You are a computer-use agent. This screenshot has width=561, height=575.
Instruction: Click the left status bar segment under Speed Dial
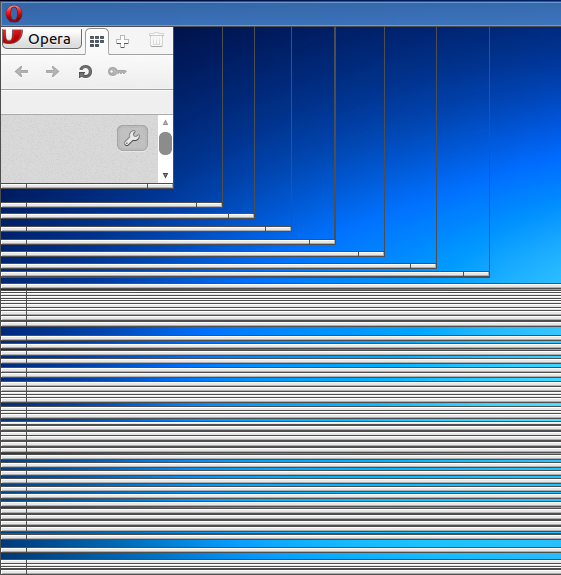coord(14,186)
